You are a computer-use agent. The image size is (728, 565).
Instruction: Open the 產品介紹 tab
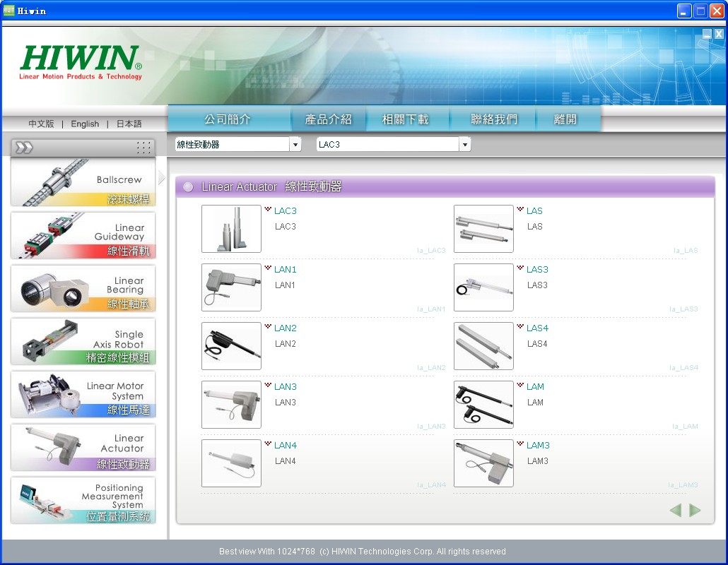click(328, 119)
